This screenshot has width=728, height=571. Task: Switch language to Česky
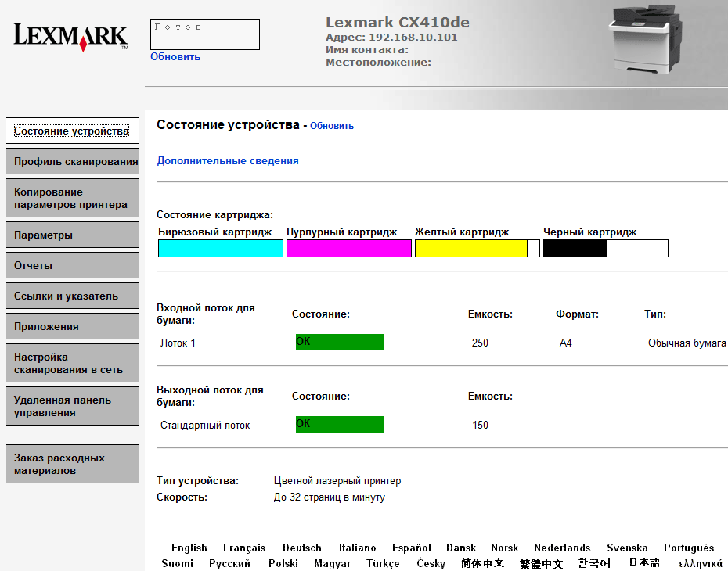[x=431, y=563]
